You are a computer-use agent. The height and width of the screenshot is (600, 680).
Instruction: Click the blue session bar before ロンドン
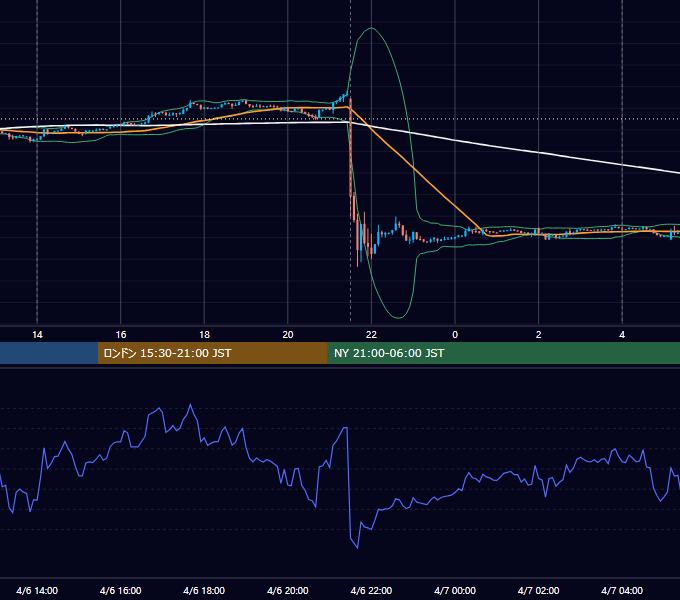(49, 353)
